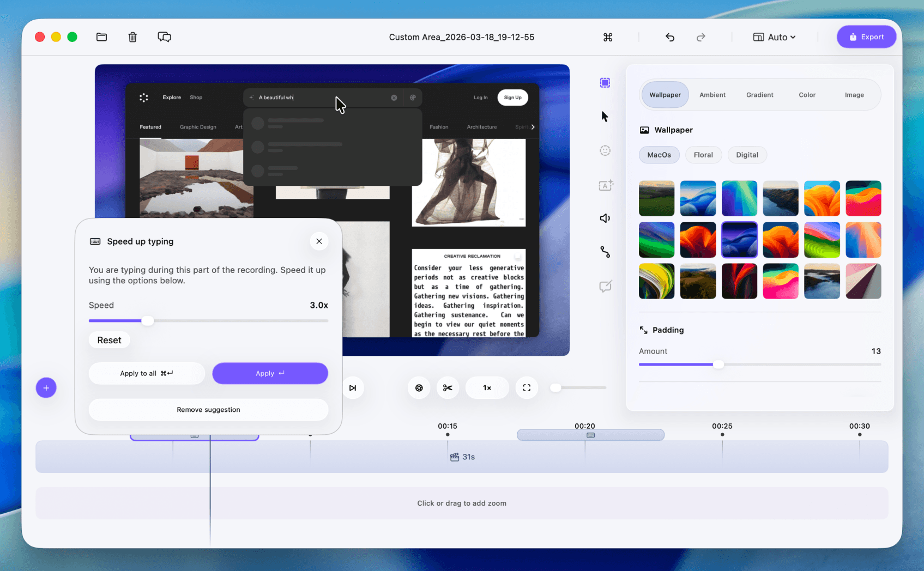Switch to the Ambient tab
Viewport: 924px width, 571px height.
pyautogui.click(x=712, y=95)
